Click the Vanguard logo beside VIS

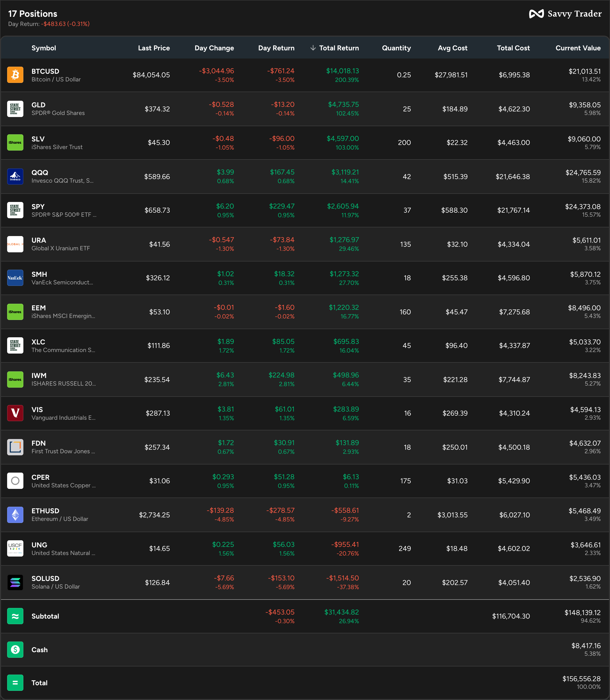pos(15,413)
